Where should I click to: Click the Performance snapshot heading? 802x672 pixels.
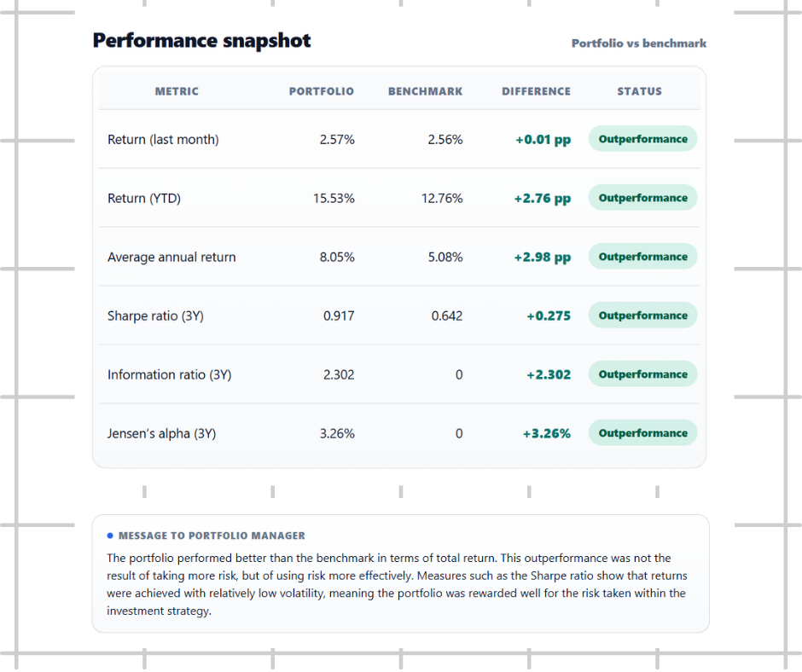point(201,41)
